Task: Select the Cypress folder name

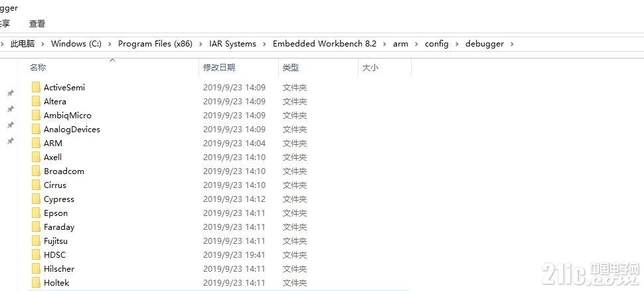Action: coord(58,199)
